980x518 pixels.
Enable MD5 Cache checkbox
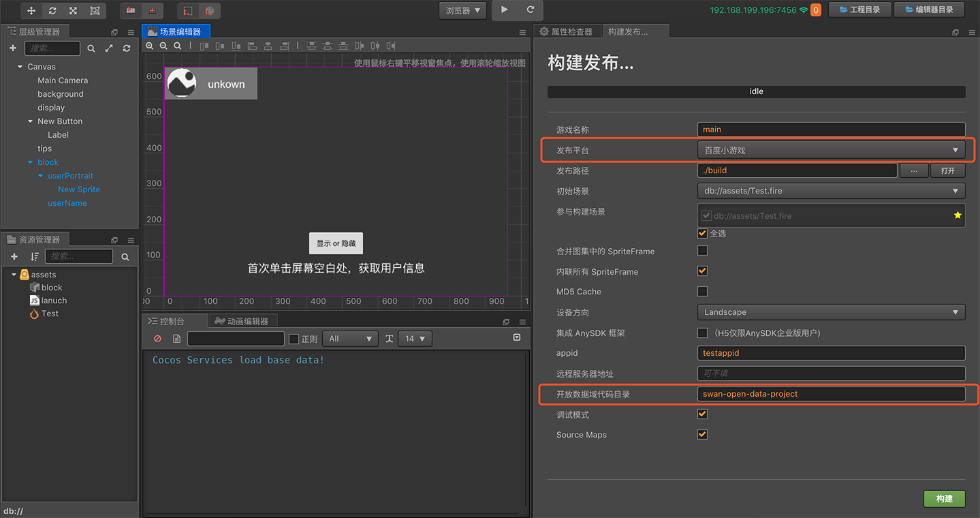click(702, 291)
